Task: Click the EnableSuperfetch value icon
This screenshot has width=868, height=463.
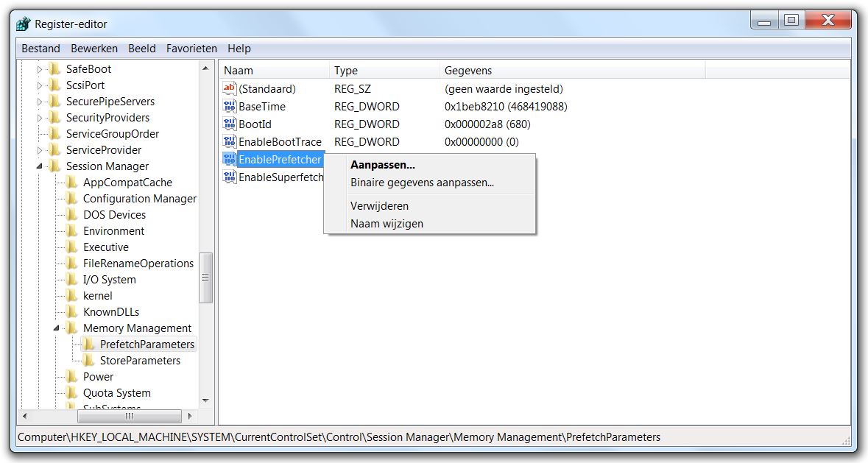Action: pos(229,177)
